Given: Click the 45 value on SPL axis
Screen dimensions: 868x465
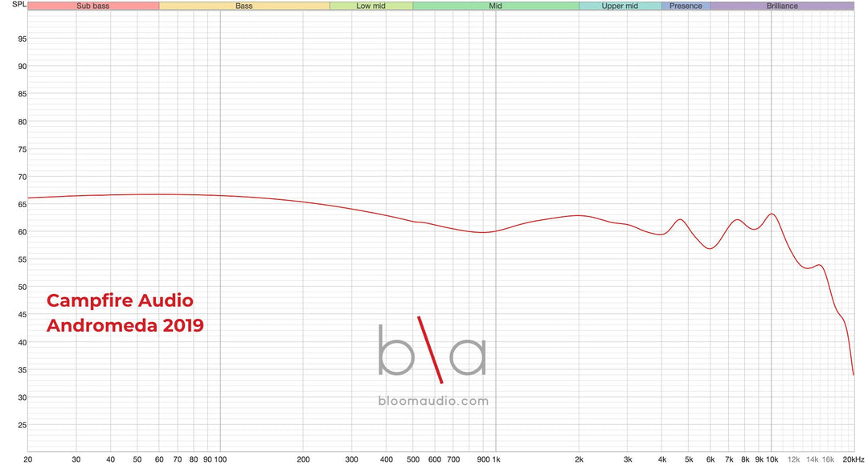Looking at the screenshot, I should 23,315.
